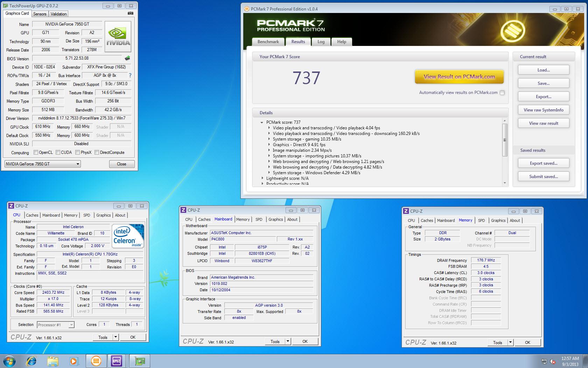Expand the Graphics - DirectX 9 detail row
The width and height of the screenshot is (588, 368).
pyautogui.click(x=269, y=145)
